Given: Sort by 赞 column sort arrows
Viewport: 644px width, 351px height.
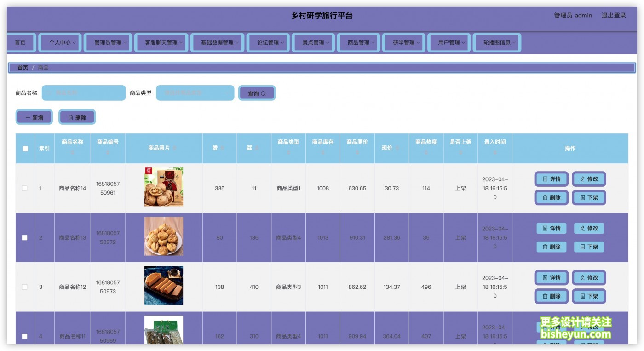Looking at the screenshot, I should pos(223,149).
